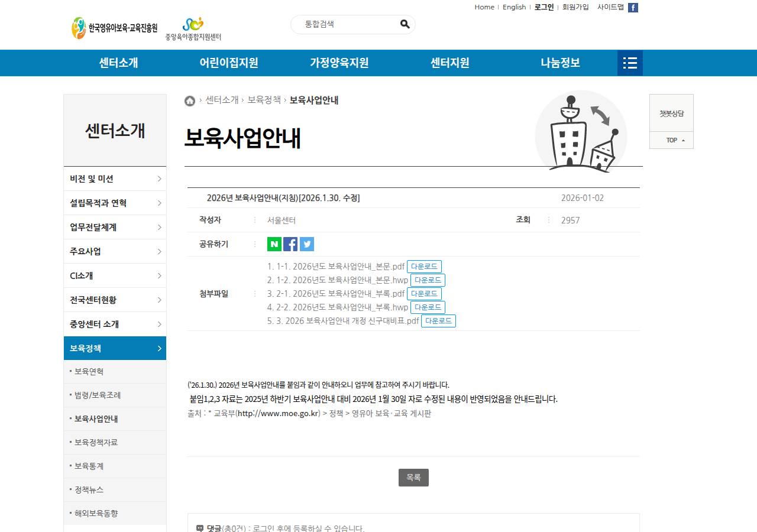The height and width of the screenshot is (532, 757).
Task: Expand 설립목적과 연혁 sidebar item
Action: point(115,203)
